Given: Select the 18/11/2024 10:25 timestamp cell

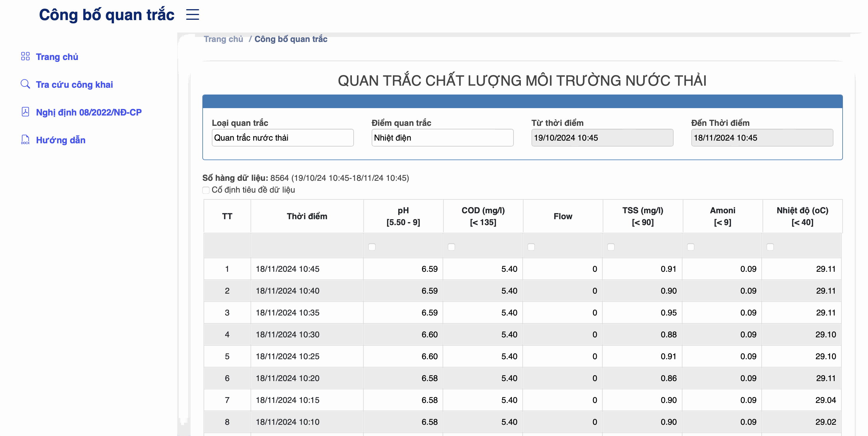Looking at the screenshot, I should coord(307,356).
